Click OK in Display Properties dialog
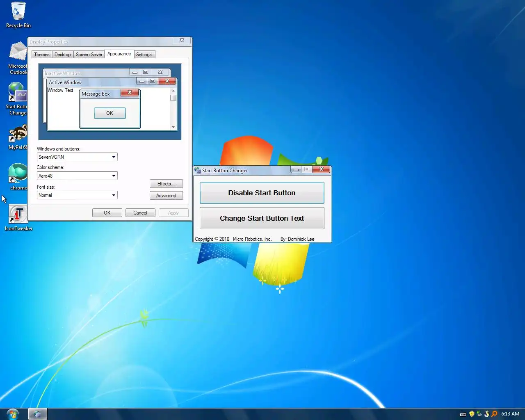525x420 pixels. (x=107, y=213)
